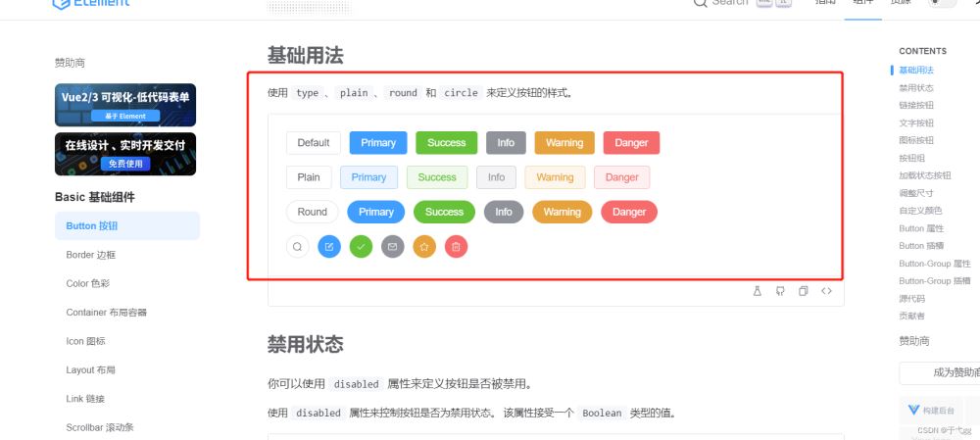Open the Vue2/3 可视化-低代码表单 sponsor banner
Image resolution: width=980 pixels, height=440 pixels.
[125, 105]
